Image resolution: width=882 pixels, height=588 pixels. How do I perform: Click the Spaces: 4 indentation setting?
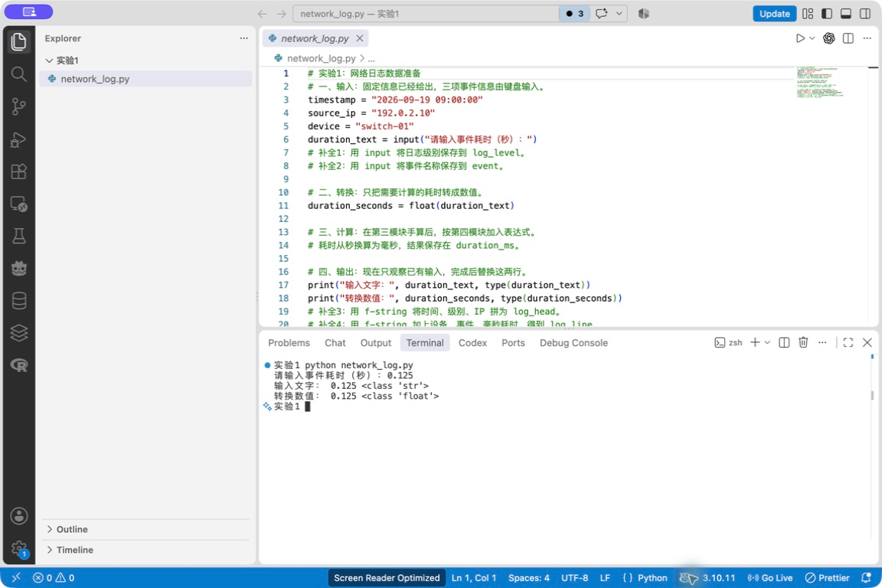point(529,578)
